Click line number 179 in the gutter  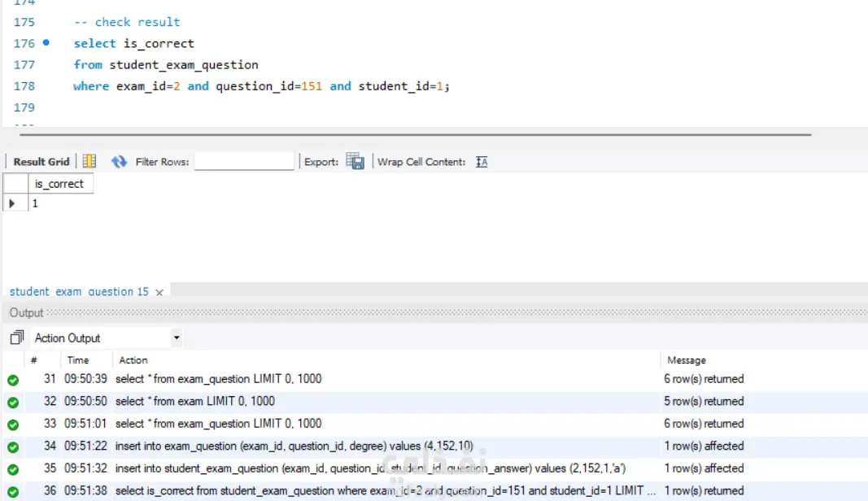(x=24, y=107)
